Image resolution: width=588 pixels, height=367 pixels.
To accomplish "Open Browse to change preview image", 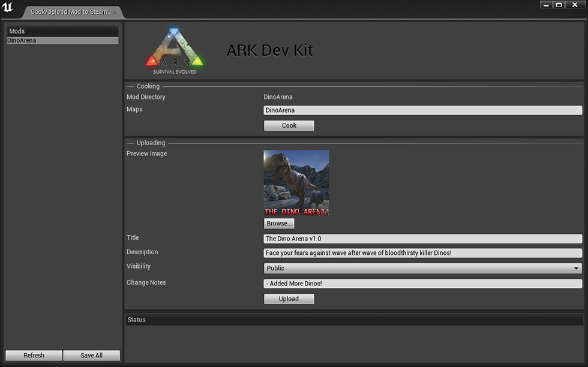I will pos(278,222).
